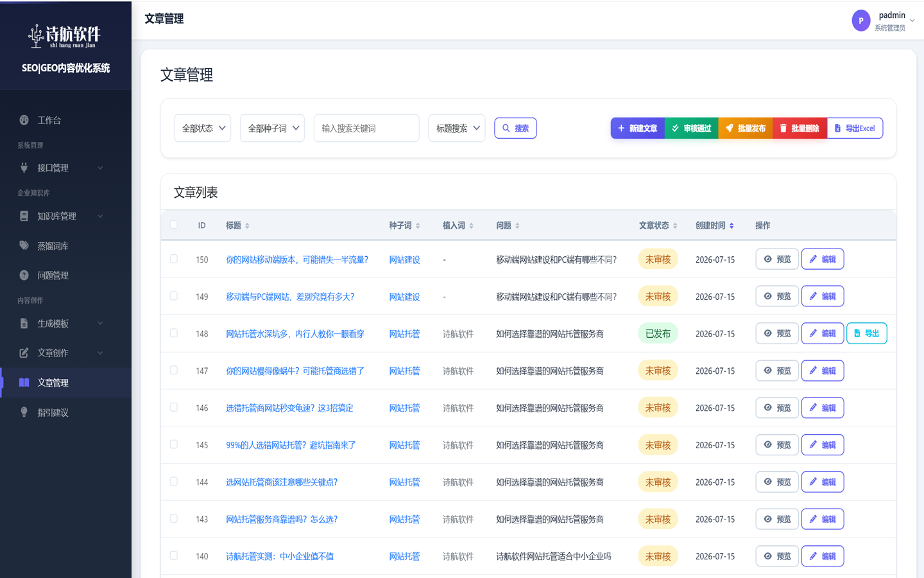Click the 输入搜索关键词 input field
The height and width of the screenshot is (578, 924).
coord(366,128)
